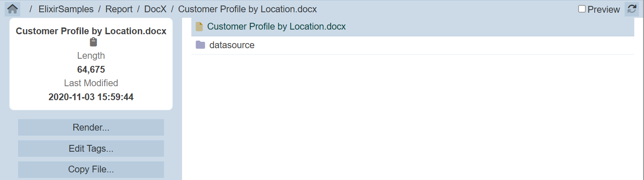
Task: Click the Preview label text
Action: point(604,9)
